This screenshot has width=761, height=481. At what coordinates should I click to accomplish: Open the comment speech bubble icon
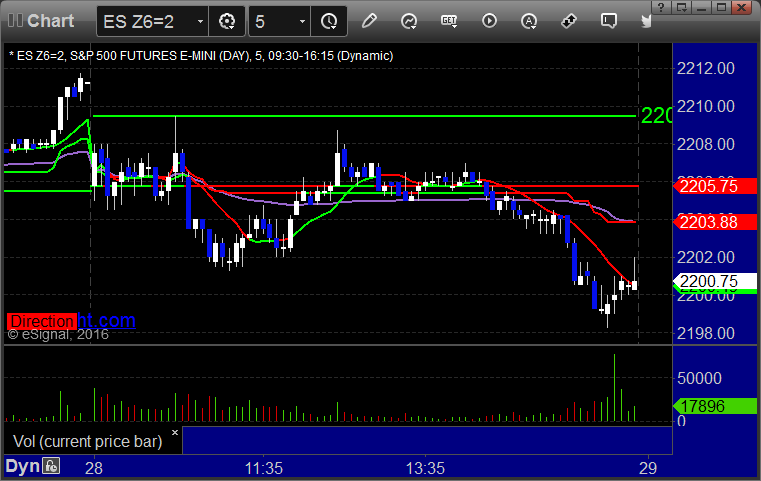tap(609, 21)
